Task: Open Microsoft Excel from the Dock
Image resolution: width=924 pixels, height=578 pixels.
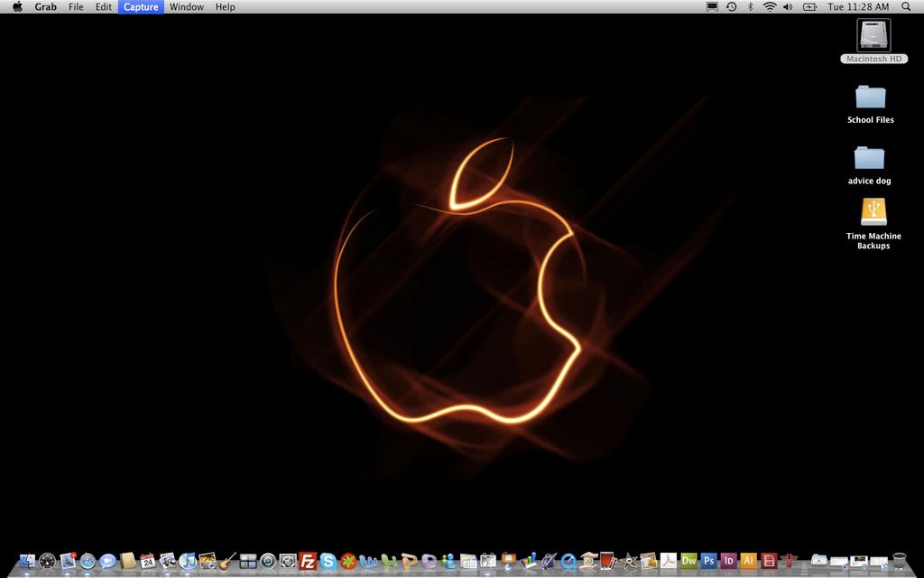Action: coord(388,561)
